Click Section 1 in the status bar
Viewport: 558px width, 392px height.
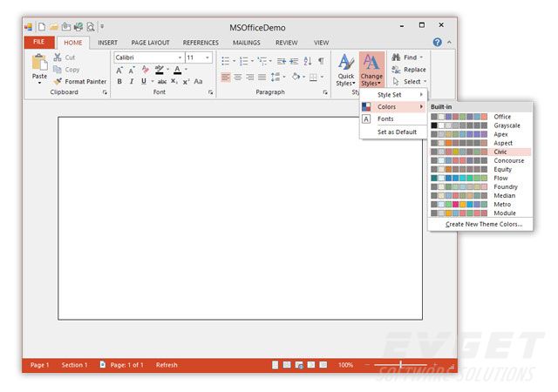74,365
